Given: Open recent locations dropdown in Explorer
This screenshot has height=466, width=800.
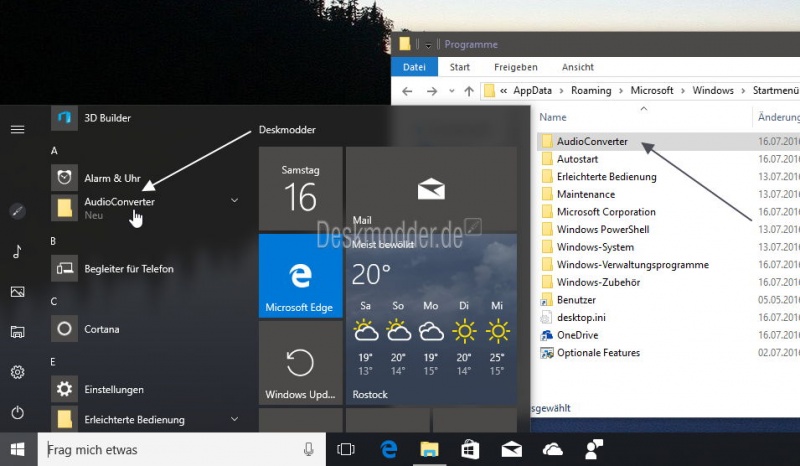Looking at the screenshot, I should click(x=452, y=91).
